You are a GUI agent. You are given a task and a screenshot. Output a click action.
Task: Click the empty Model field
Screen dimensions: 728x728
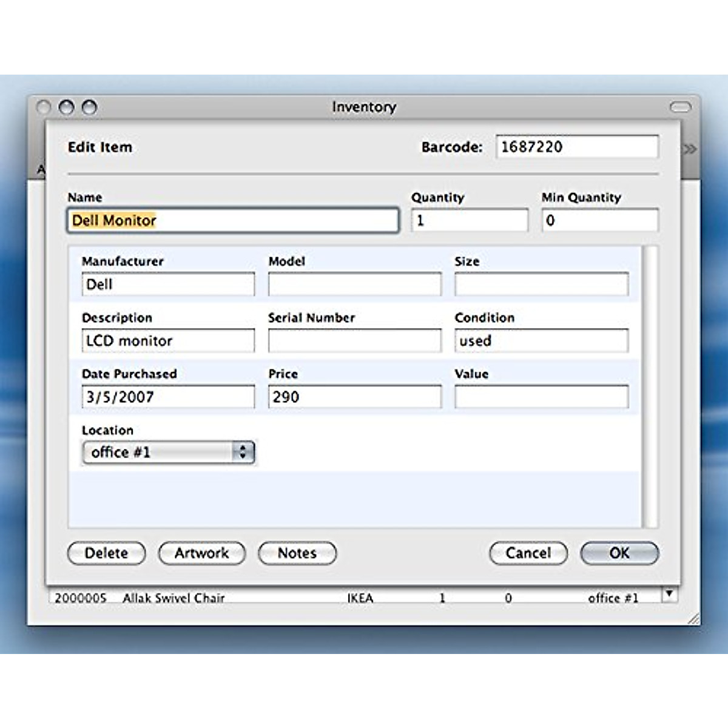pyautogui.click(x=354, y=285)
